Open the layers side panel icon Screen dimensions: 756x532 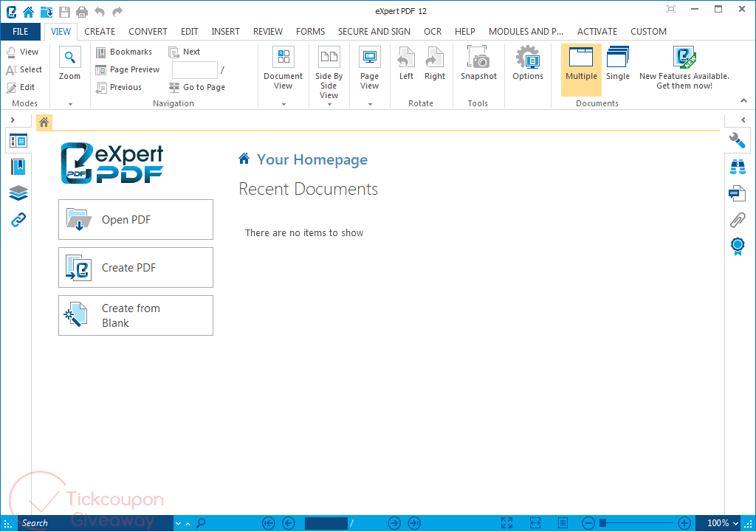point(18,193)
